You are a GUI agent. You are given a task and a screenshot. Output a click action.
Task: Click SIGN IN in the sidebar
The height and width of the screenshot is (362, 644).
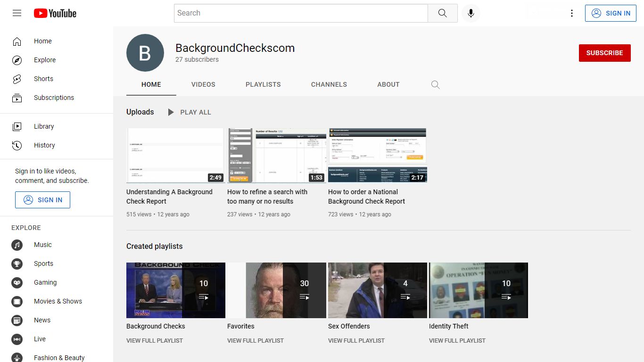(x=42, y=200)
